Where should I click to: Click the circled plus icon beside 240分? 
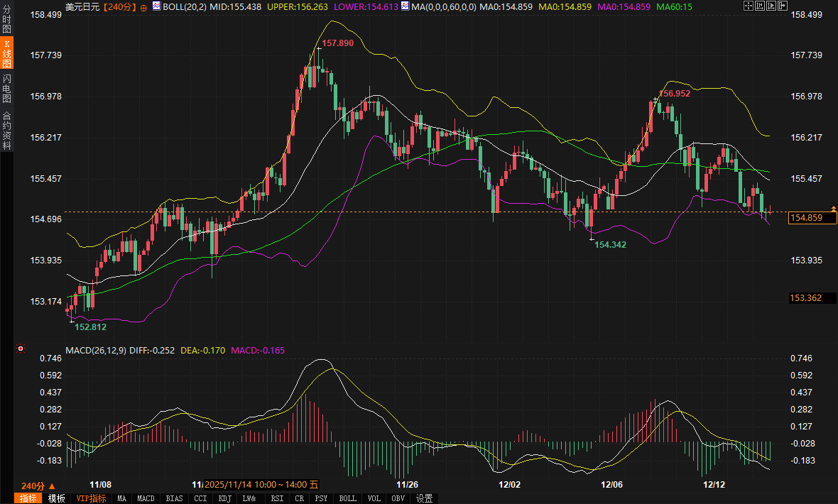point(144,6)
